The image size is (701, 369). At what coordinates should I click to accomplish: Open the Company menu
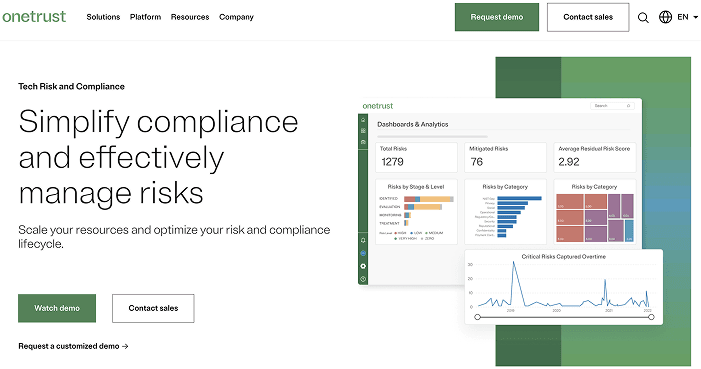[236, 17]
